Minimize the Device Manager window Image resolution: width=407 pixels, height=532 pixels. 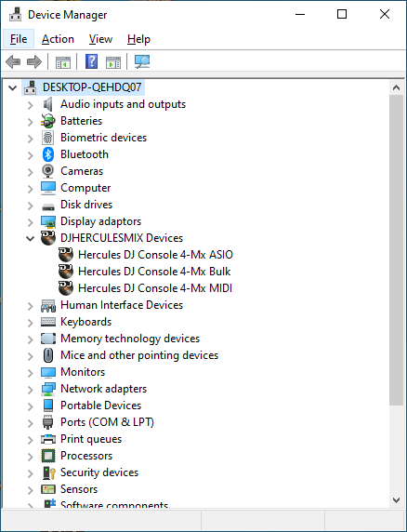(300, 15)
